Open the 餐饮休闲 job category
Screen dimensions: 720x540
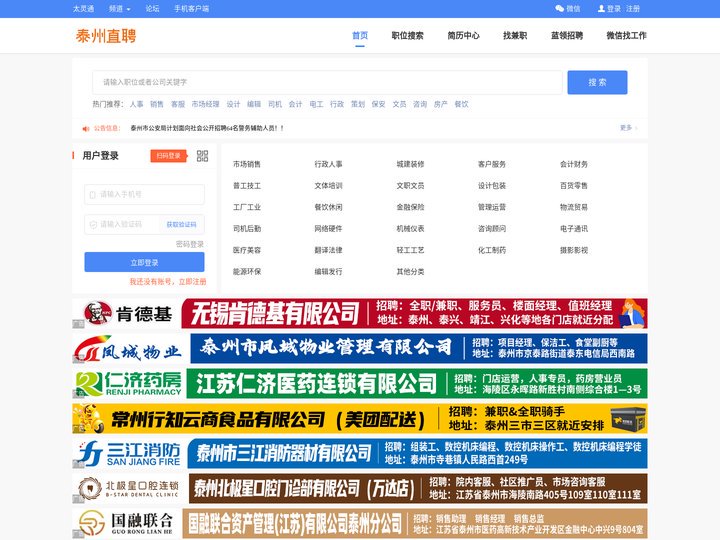(x=328, y=207)
